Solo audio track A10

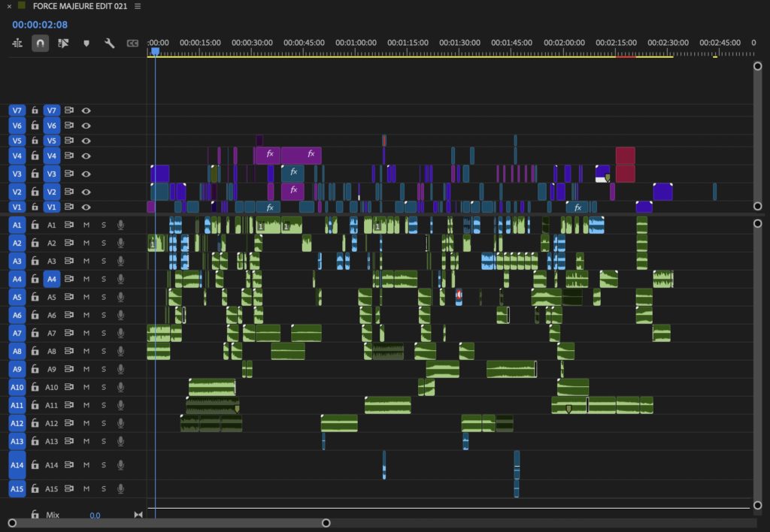[x=104, y=387]
